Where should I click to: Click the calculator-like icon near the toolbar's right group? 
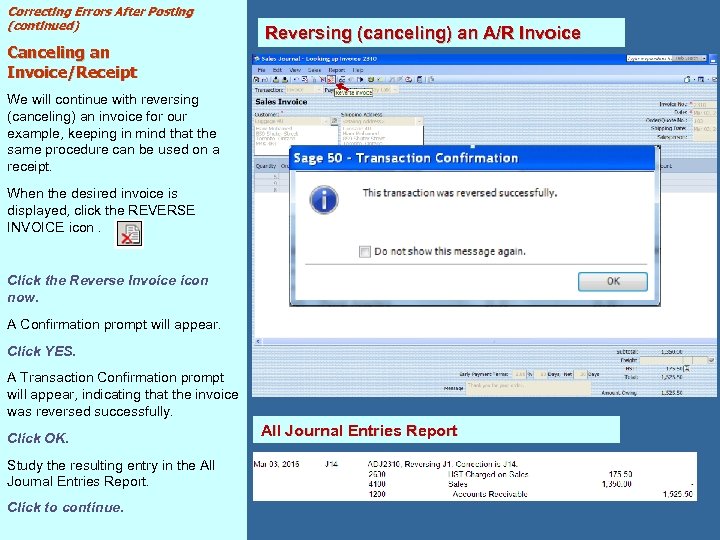click(x=419, y=79)
